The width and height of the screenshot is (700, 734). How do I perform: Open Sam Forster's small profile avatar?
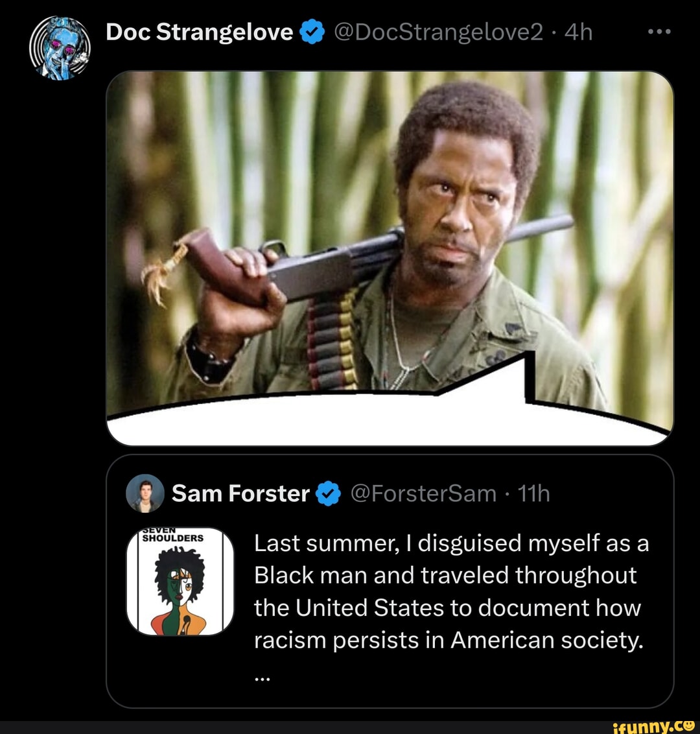pyautogui.click(x=145, y=493)
